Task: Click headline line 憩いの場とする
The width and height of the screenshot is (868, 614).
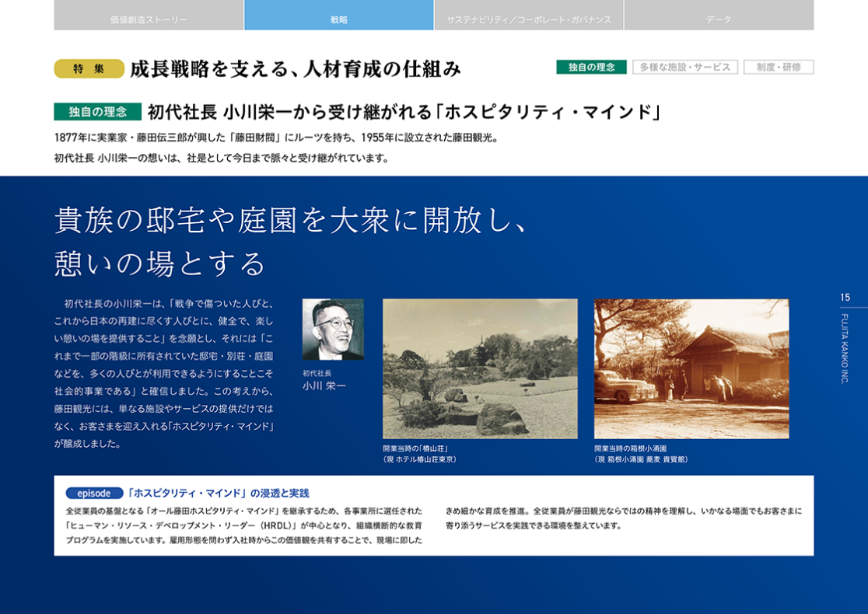Action: tap(160, 263)
